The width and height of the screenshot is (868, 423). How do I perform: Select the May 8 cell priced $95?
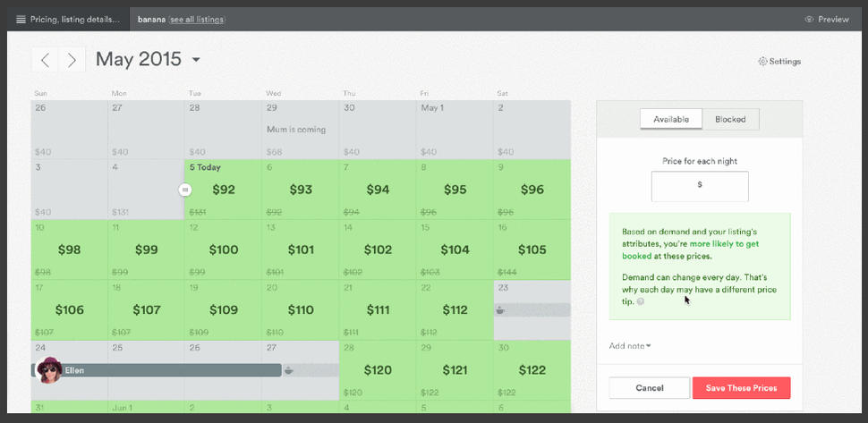[x=455, y=190]
